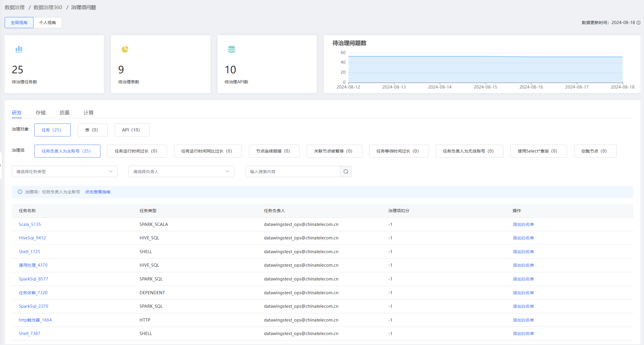Focus the 输入搜索内容 search field

(293, 172)
